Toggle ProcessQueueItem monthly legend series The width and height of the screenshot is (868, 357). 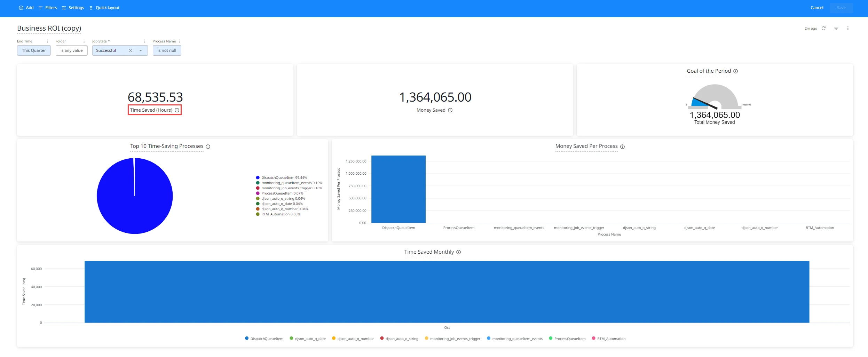click(567, 339)
